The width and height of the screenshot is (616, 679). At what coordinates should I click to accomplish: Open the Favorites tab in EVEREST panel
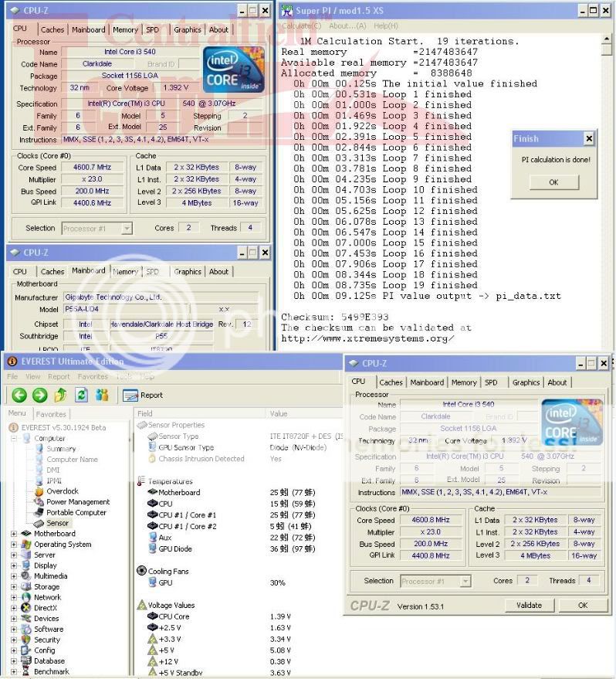pyautogui.click(x=51, y=414)
